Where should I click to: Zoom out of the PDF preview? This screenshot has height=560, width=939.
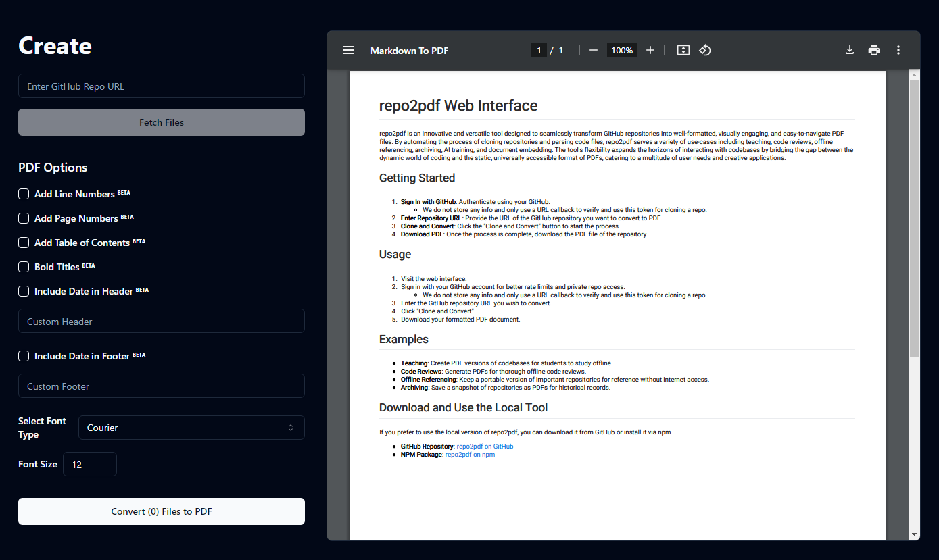[x=594, y=50]
